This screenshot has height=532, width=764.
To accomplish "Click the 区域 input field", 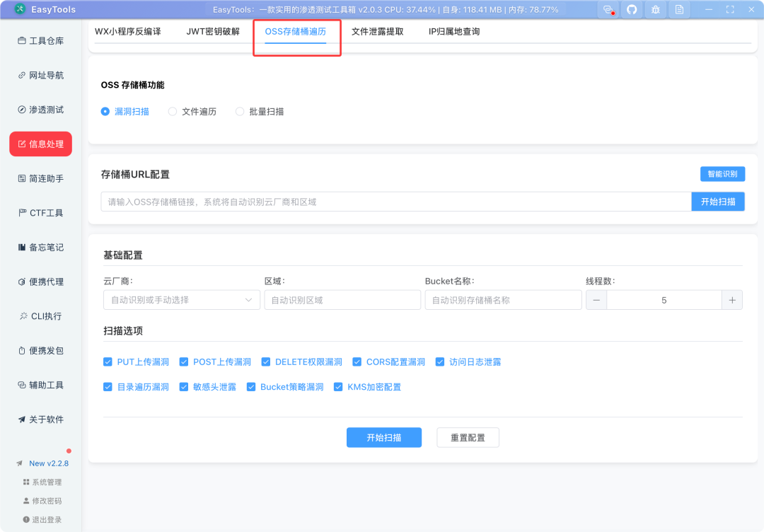I will tap(342, 300).
